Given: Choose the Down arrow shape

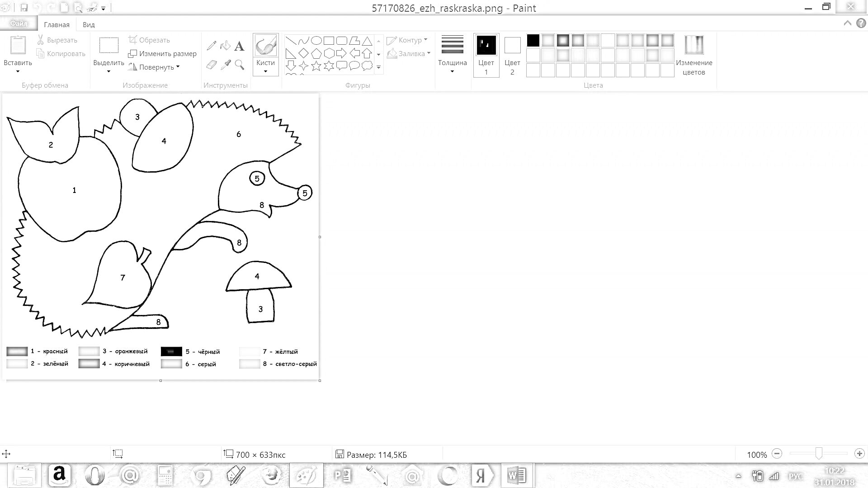Looking at the screenshot, I should 291,66.
